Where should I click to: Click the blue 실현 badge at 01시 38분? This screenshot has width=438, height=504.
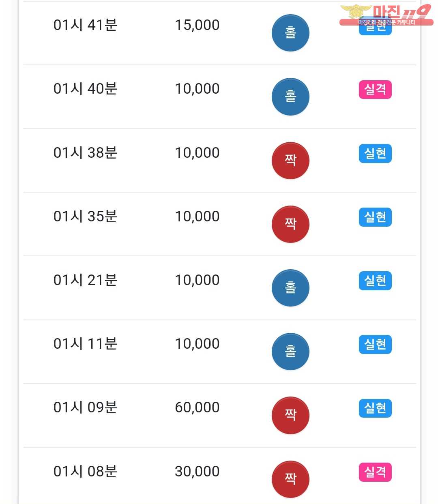pyautogui.click(x=375, y=153)
